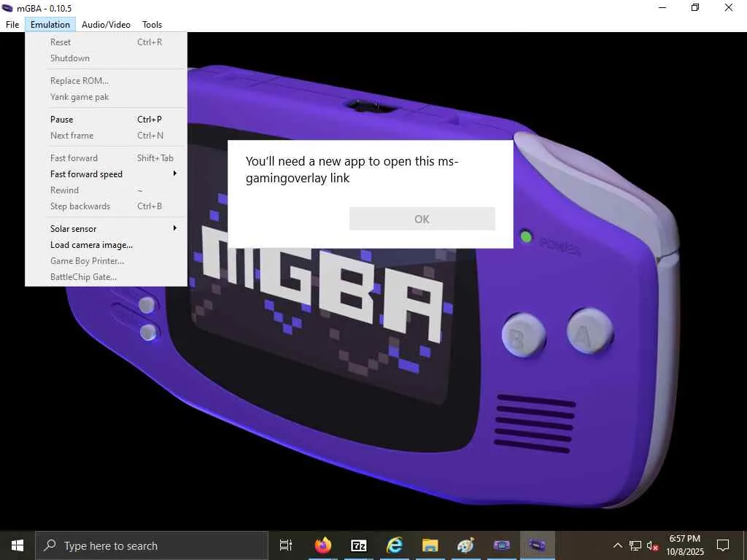Open File Explorer from taskbar
Viewport: 747px width, 560px height.
point(430,545)
